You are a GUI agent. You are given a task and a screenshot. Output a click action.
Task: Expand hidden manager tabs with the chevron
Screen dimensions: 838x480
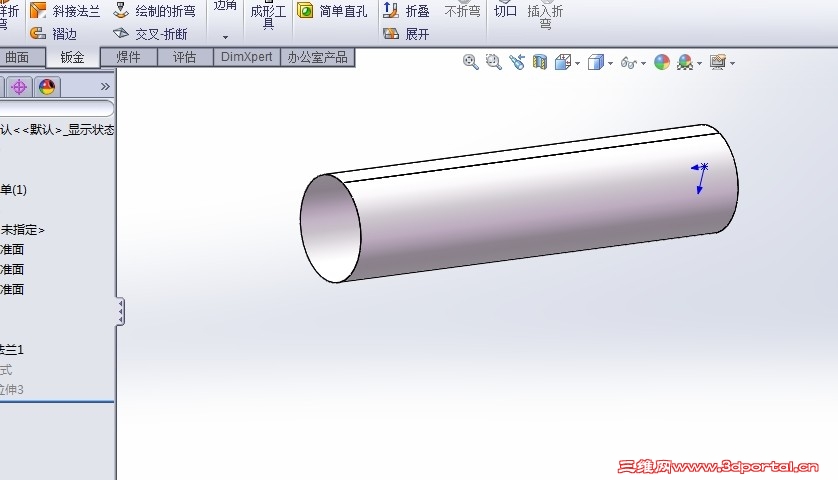105,87
